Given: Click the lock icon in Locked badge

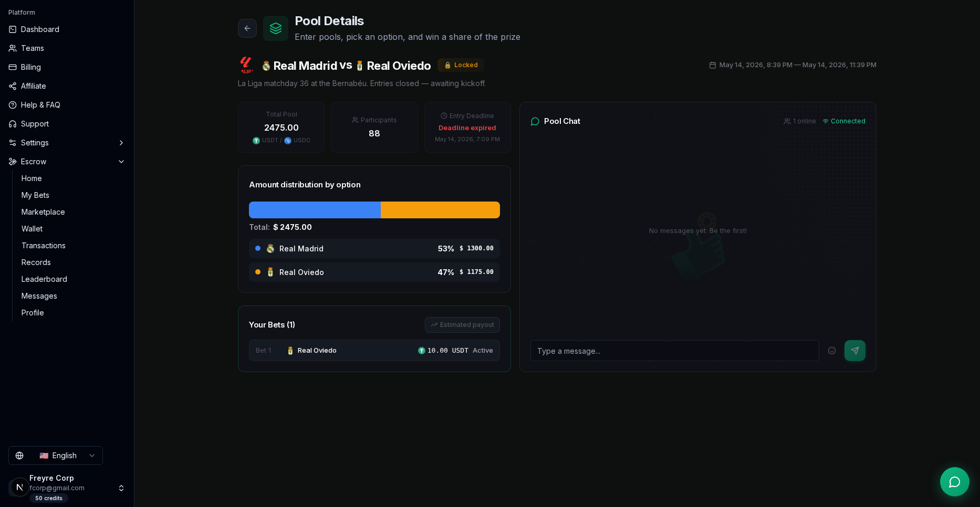Looking at the screenshot, I should pyautogui.click(x=448, y=65).
